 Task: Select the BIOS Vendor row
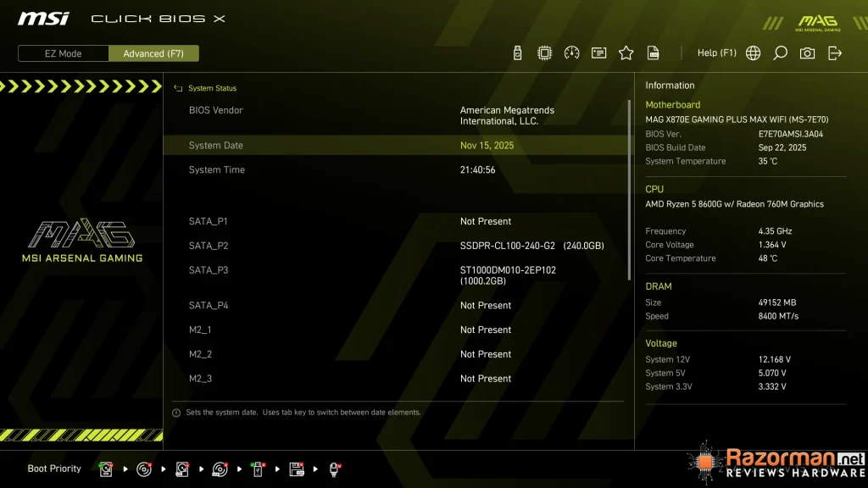click(396, 115)
